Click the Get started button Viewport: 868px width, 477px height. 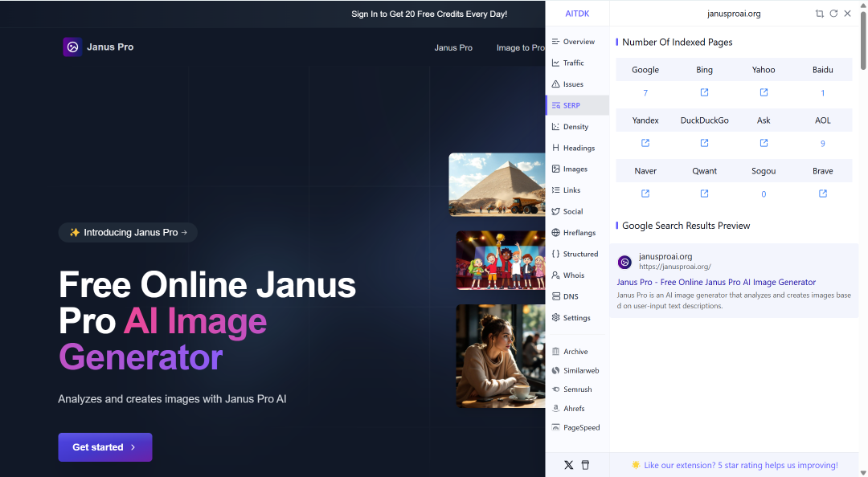point(105,447)
